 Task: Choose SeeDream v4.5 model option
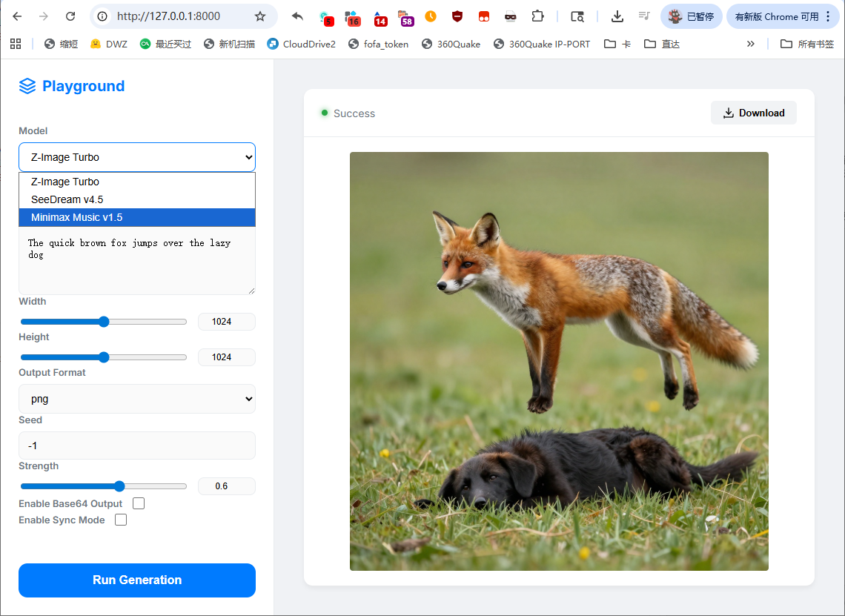137,199
